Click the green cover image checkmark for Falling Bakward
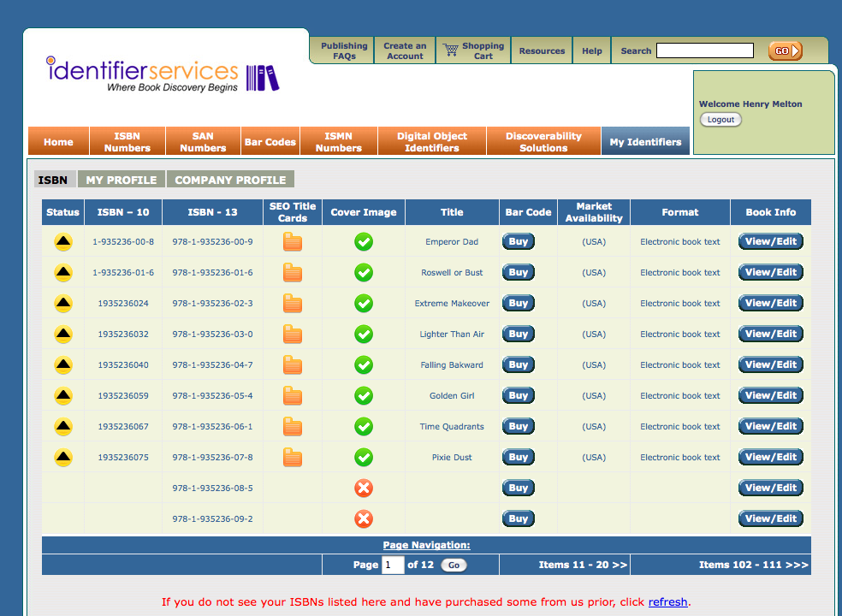842x616 pixels. tap(364, 365)
